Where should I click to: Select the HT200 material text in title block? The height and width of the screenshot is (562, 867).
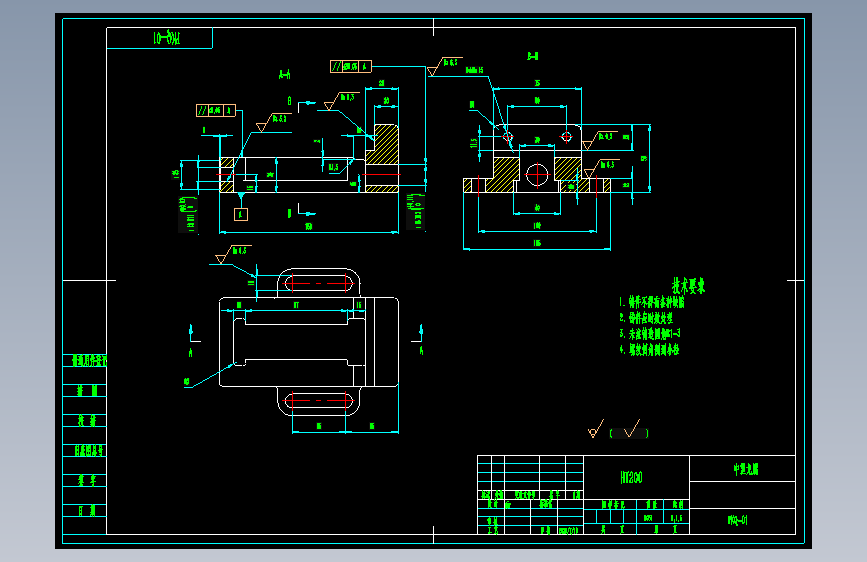[631, 477]
